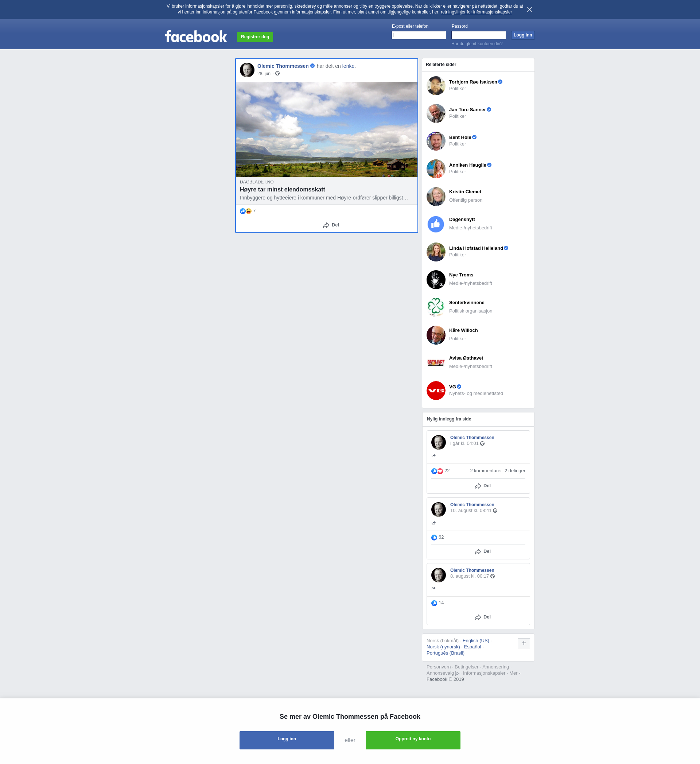The image size is (700, 764).
Task: Focus the E-post eller telefon field
Action: (x=419, y=35)
